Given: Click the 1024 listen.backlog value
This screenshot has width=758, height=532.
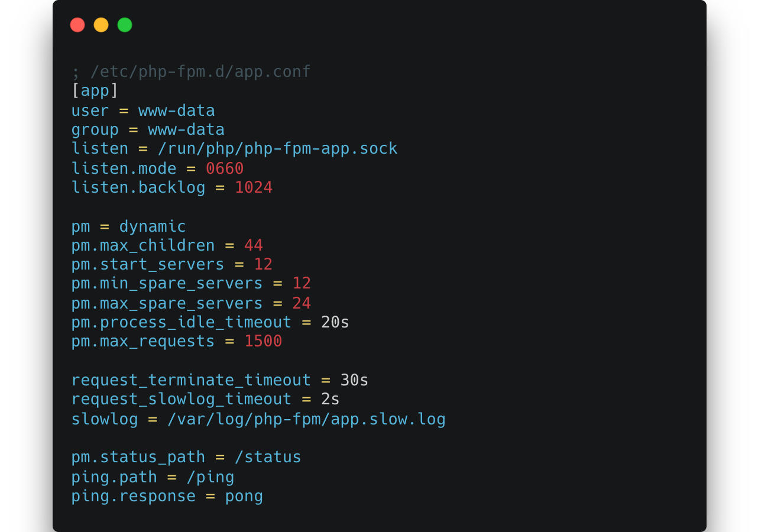Looking at the screenshot, I should point(254,187).
